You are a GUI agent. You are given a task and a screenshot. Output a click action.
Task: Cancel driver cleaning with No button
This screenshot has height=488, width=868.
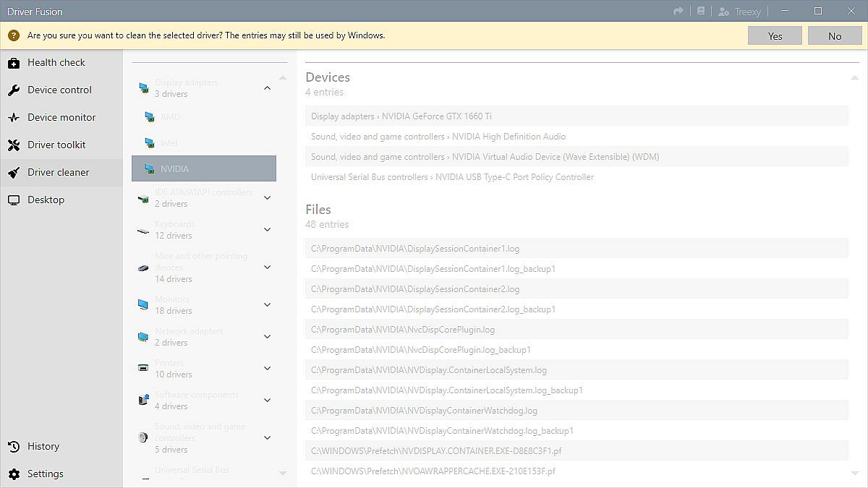pos(835,36)
